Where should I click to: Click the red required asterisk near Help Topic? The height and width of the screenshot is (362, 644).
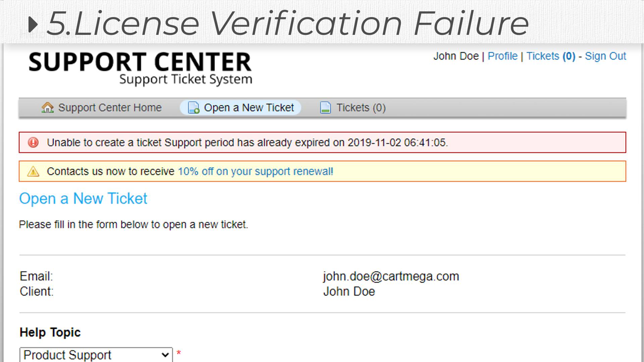tap(179, 353)
